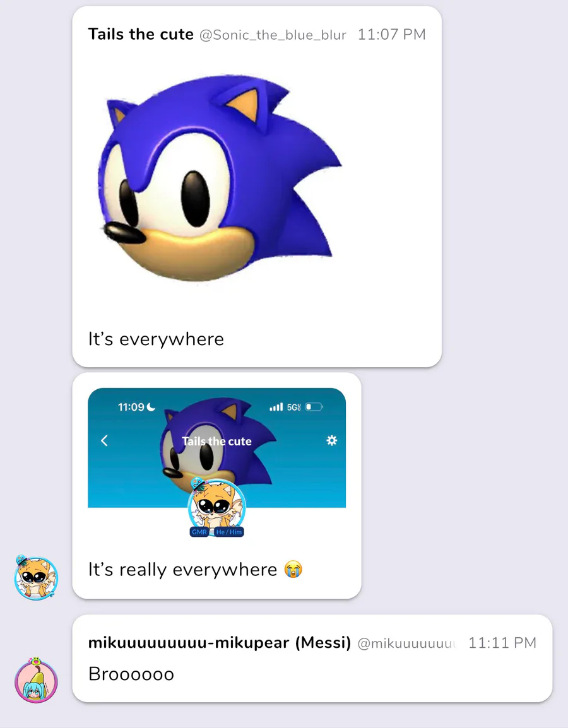
Task: Select the "It's really everywhere" message
Action: click(x=182, y=570)
